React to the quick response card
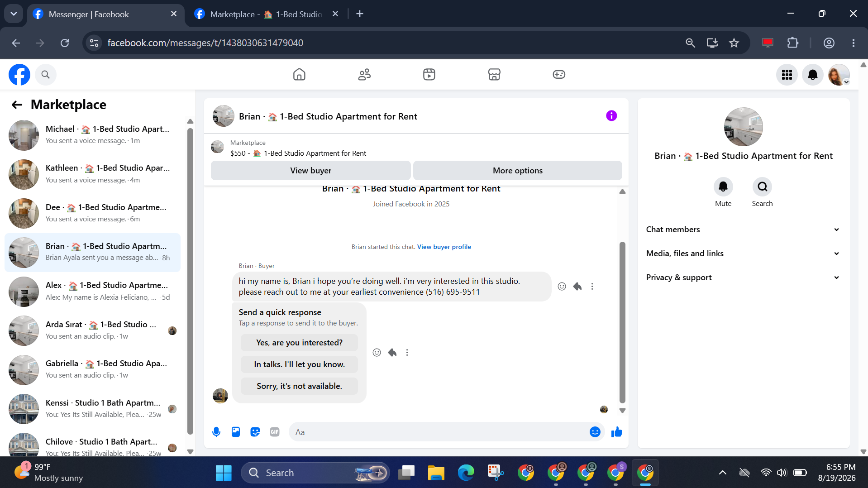The width and height of the screenshot is (868, 488). pos(377,353)
